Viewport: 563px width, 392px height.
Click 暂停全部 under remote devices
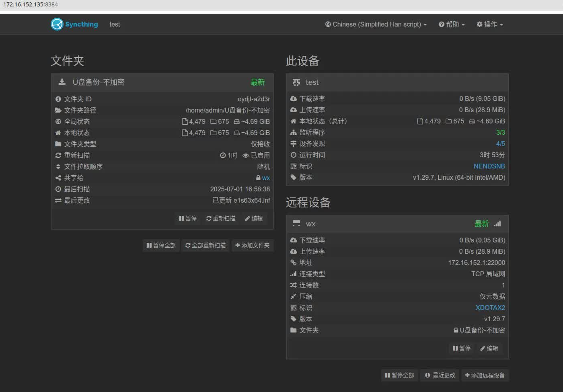399,375
